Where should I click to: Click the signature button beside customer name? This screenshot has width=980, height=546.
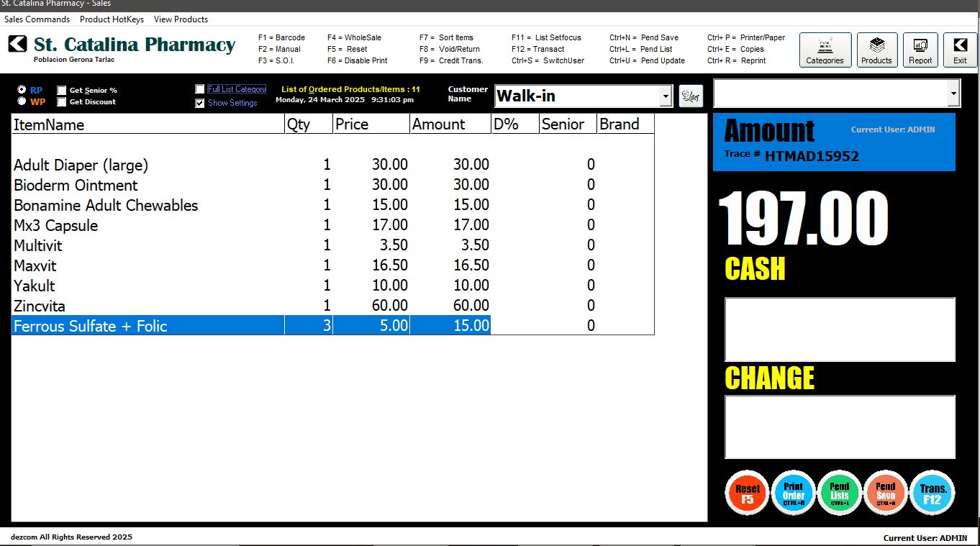[x=691, y=96]
